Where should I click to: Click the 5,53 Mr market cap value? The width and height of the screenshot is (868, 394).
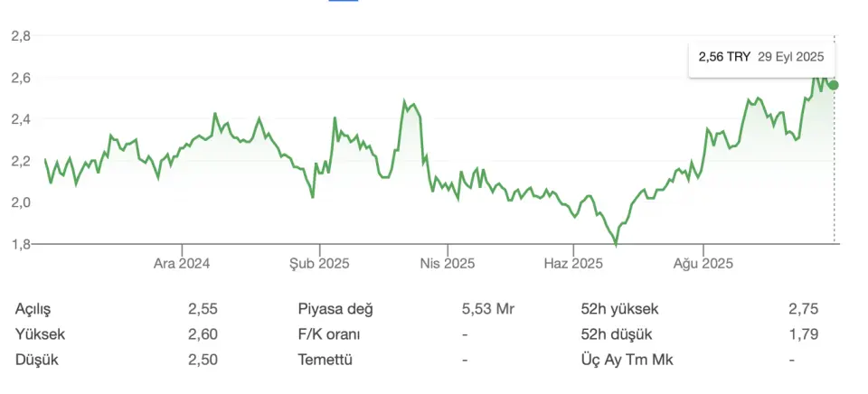488,309
